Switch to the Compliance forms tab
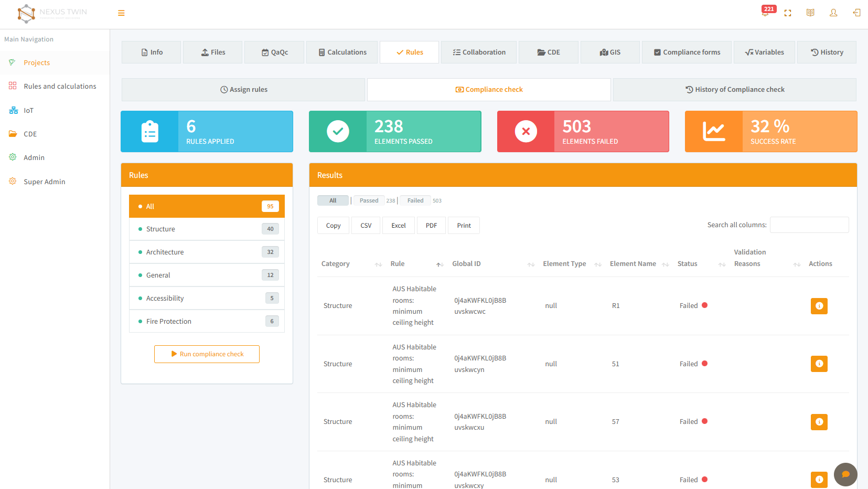This screenshot has height=489, width=868. click(x=687, y=52)
